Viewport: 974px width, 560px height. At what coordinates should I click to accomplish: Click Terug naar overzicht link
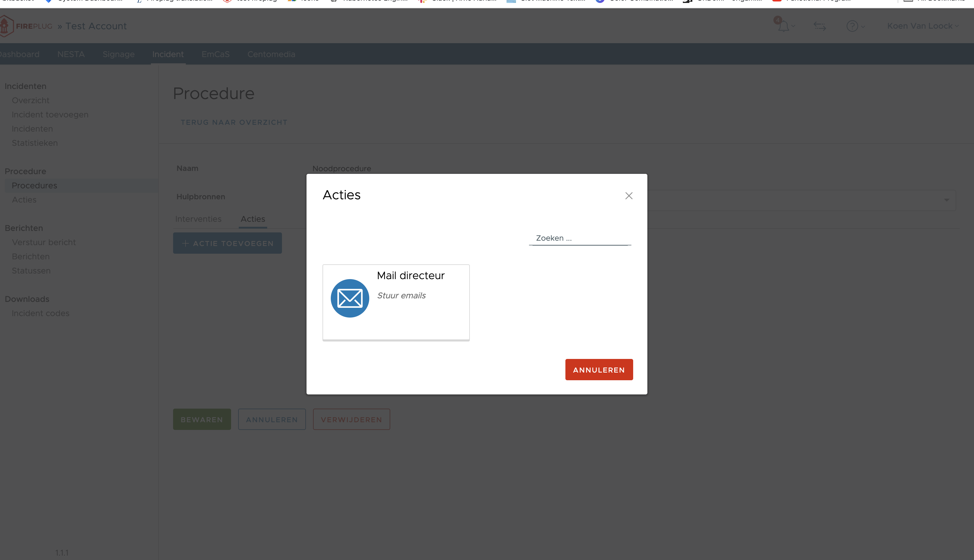pos(234,122)
